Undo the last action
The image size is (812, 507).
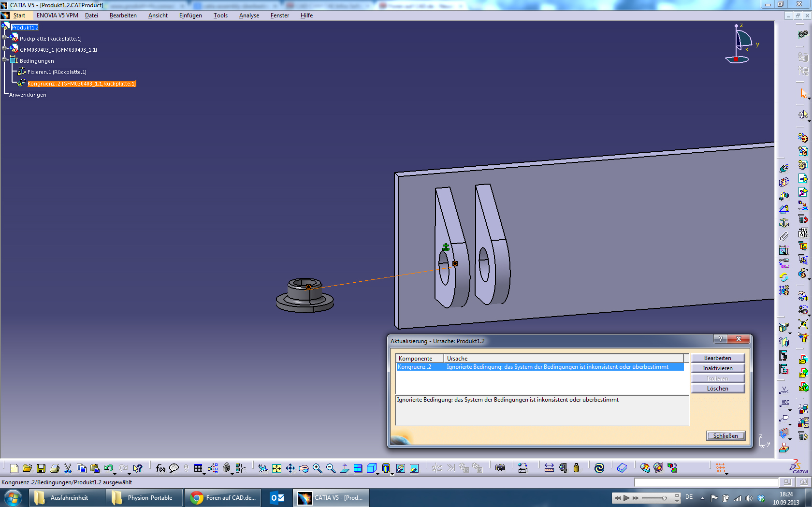(109, 468)
